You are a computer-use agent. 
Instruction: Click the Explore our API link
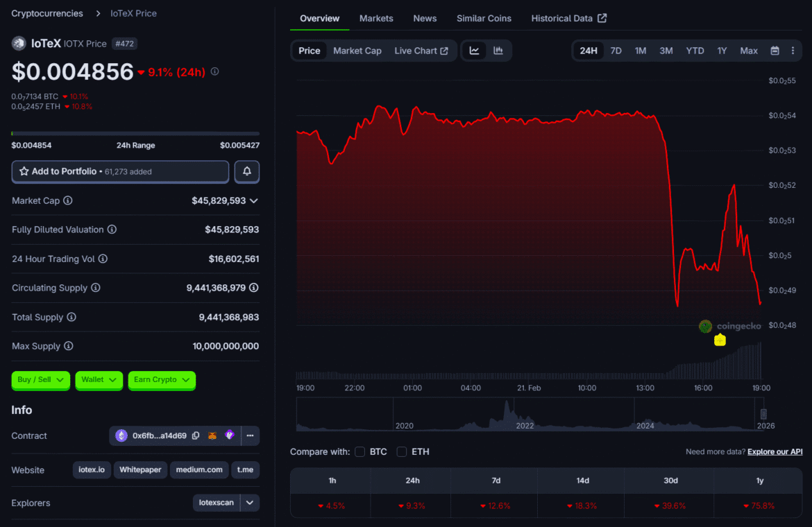click(775, 451)
